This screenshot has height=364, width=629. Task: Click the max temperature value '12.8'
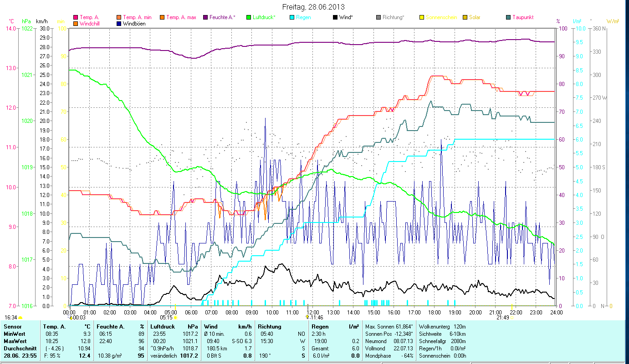click(85, 341)
